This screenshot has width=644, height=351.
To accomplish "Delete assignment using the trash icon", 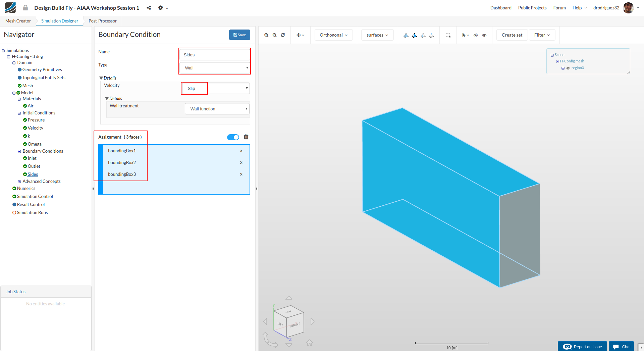I will pyautogui.click(x=246, y=137).
